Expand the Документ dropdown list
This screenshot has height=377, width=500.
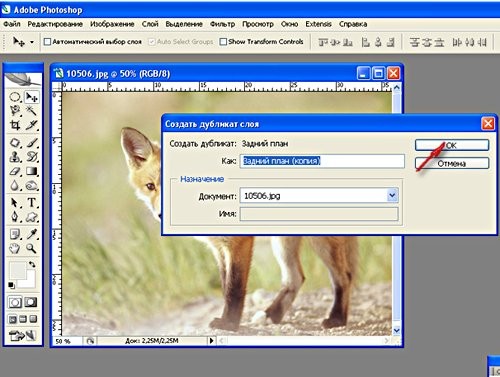pyautogui.click(x=392, y=195)
